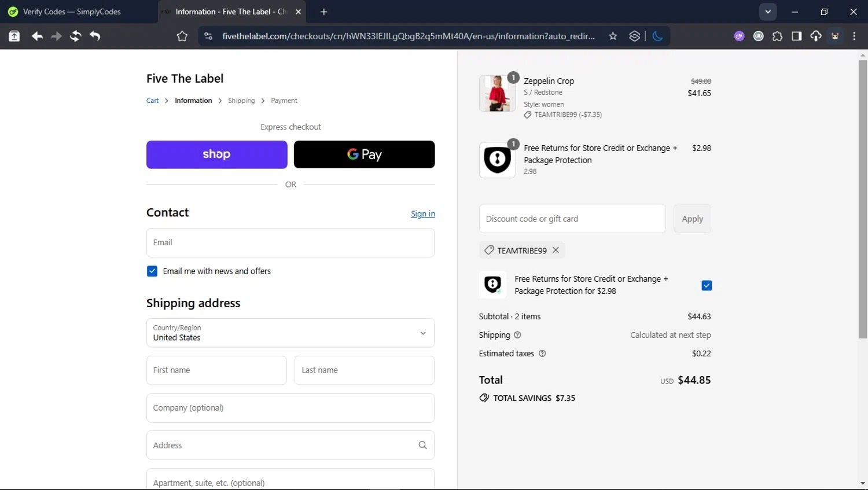Close the Information - Five The Label tab
868x490 pixels.
[x=298, y=12]
